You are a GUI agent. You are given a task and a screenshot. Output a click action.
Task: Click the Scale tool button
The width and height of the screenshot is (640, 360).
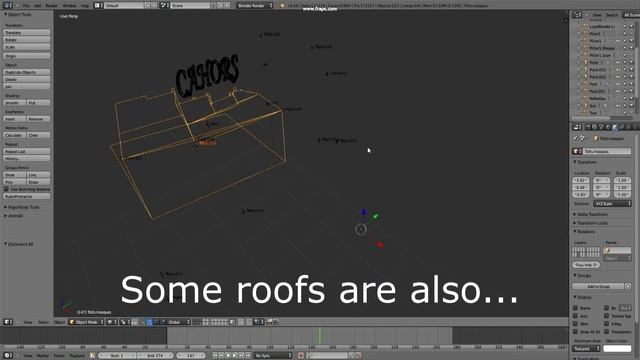point(27,47)
